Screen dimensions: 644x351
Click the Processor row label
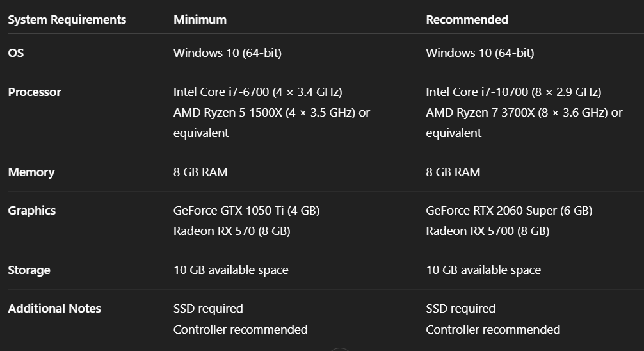pos(35,92)
